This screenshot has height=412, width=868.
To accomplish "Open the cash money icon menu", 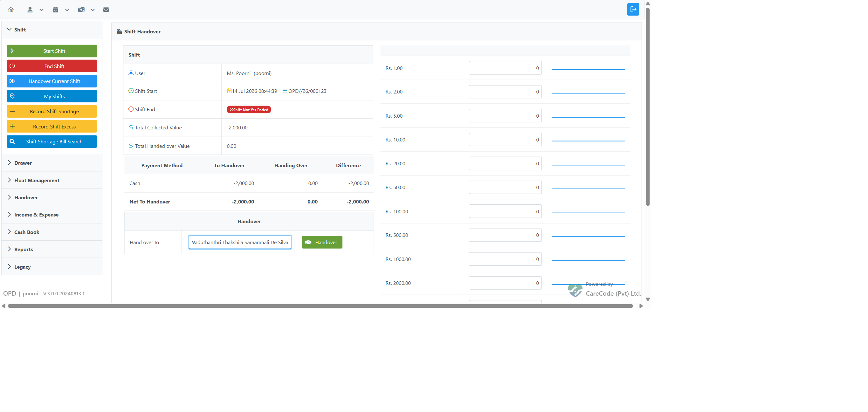I will pyautogui.click(x=81, y=10).
